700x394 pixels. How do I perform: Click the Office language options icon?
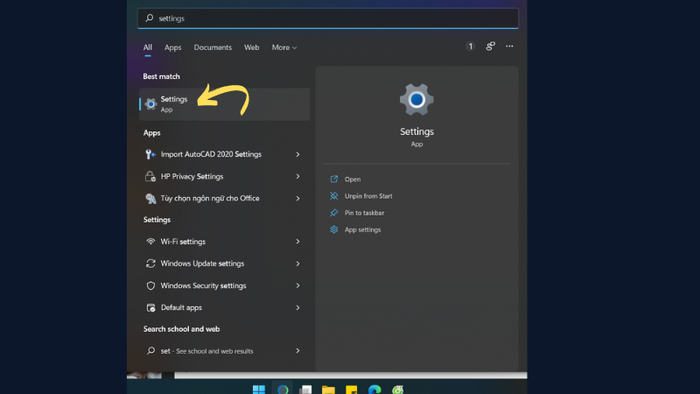150,198
